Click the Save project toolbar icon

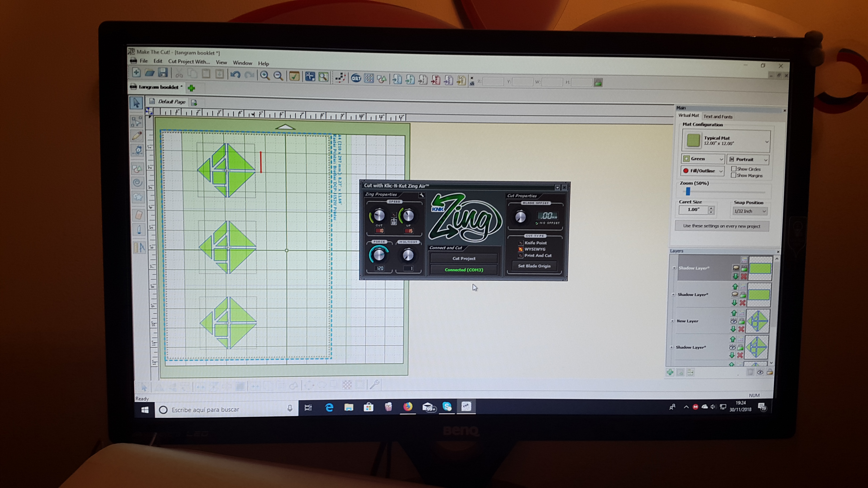163,72
